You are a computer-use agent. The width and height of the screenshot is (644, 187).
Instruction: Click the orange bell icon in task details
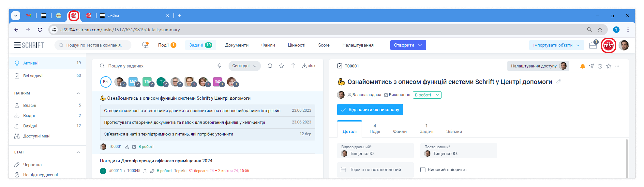(x=582, y=66)
